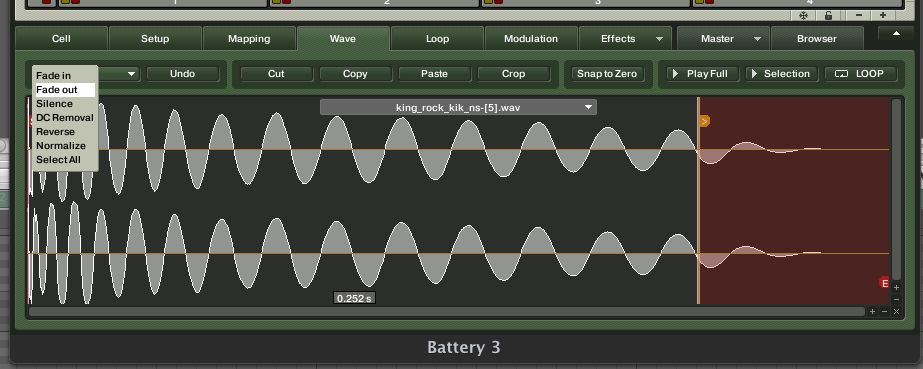Toggle Snap to Zero

(x=607, y=74)
